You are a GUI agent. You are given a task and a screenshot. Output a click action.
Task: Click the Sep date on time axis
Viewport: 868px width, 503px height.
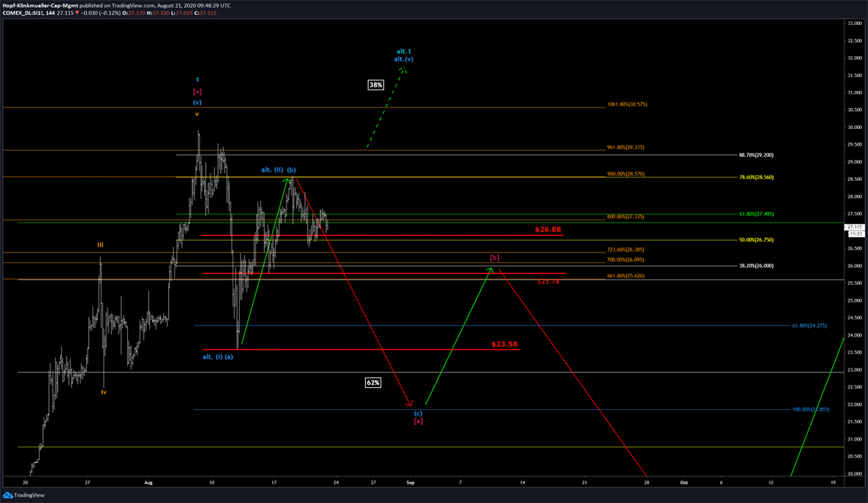pyautogui.click(x=410, y=481)
